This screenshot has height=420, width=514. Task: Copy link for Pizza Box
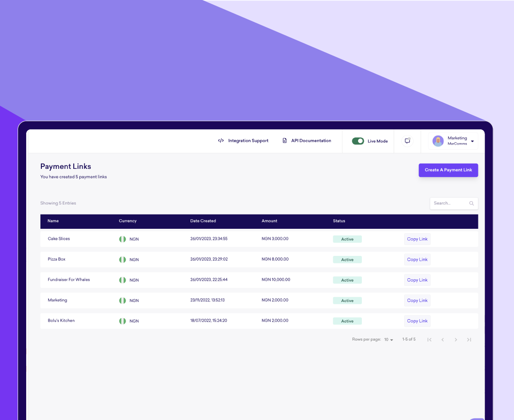pyautogui.click(x=417, y=260)
